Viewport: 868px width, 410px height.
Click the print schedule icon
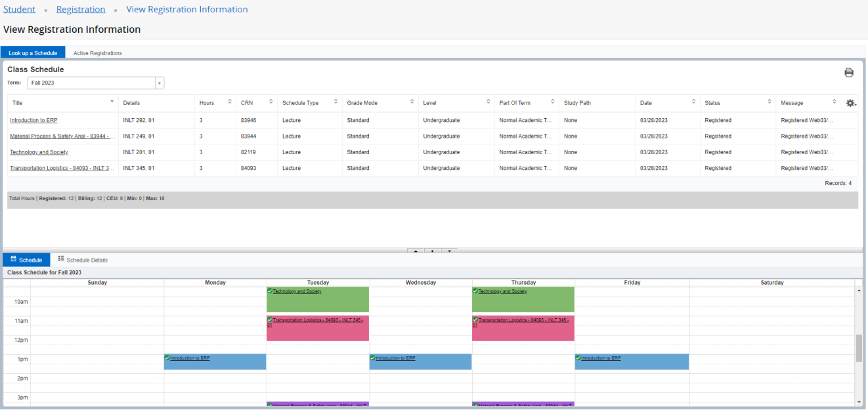coord(848,73)
